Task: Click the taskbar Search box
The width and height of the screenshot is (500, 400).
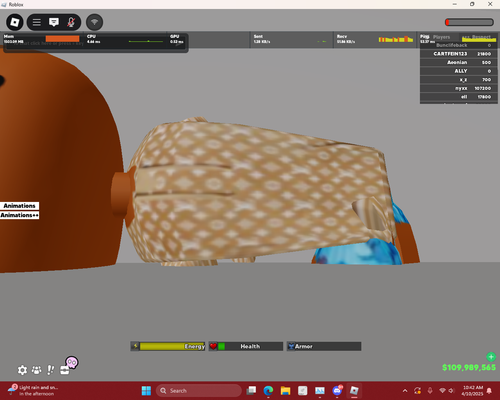Action: [x=199, y=391]
